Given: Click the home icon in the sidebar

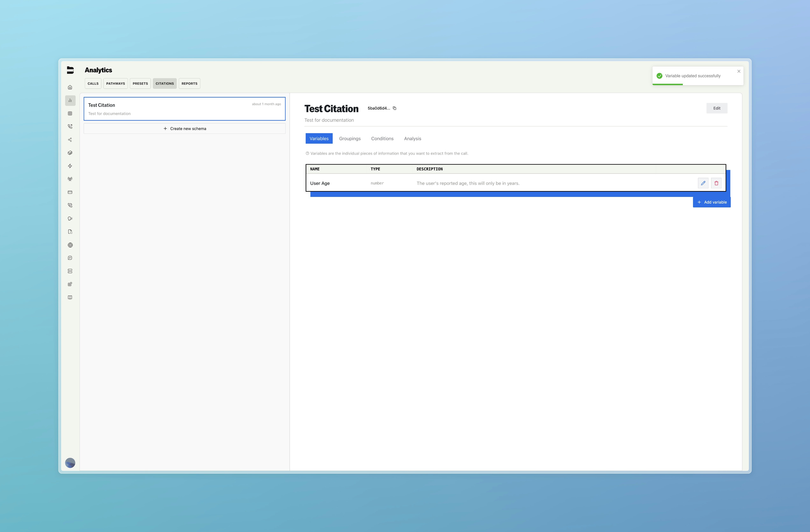Looking at the screenshot, I should [70, 87].
